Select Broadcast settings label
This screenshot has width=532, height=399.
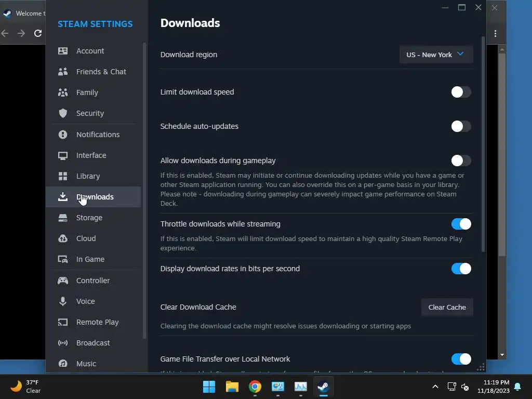coord(93,343)
